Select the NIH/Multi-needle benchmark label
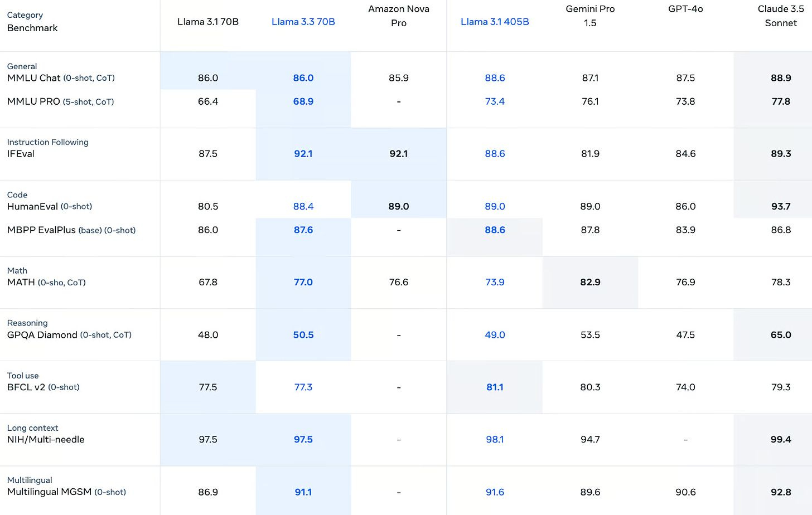This screenshot has height=515, width=812. pyautogui.click(x=46, y=439)
